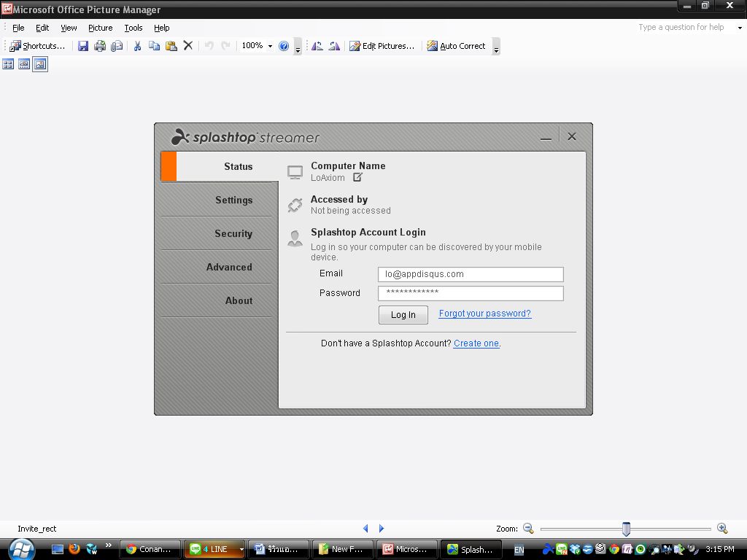The height and width of the screenshot is (560, 747).
Task: Click the grayed Redo arrow icon
Action: (x=226, y=46)
